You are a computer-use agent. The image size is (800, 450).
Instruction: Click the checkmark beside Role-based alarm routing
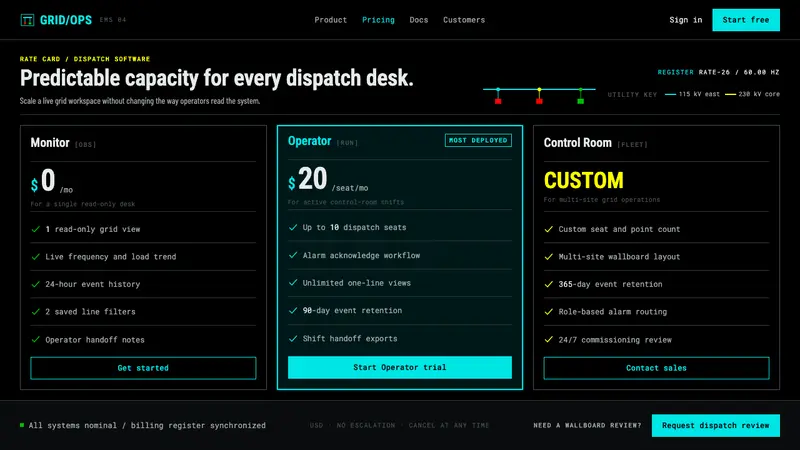pyautogui.click(x=548, y=312)
